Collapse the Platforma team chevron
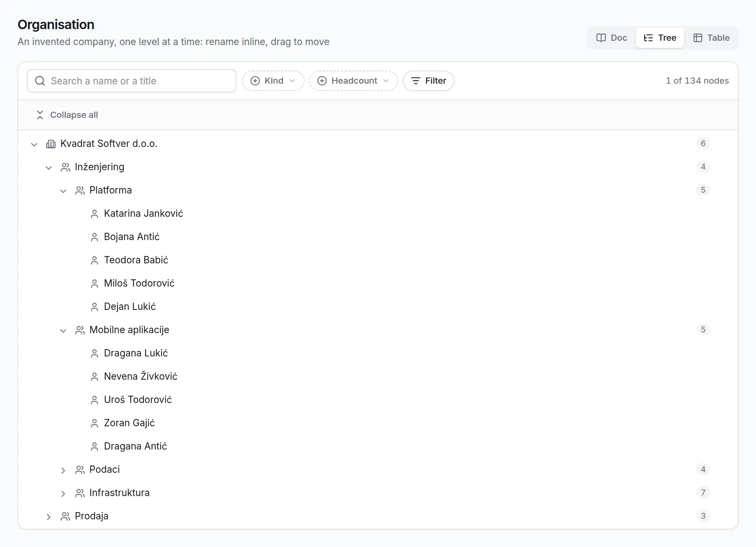This screenshot has width=756, height=547. tap(63, 191)
